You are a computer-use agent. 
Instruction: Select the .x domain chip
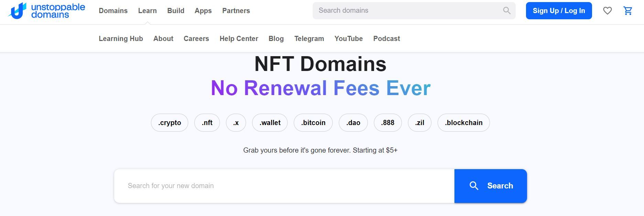tap(236, 123)
